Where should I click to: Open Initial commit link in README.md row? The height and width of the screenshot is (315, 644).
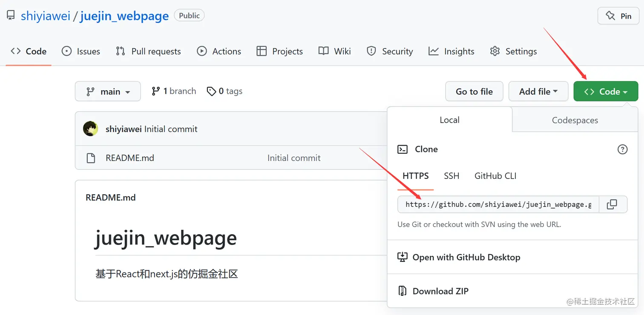(x=294, y=158)
